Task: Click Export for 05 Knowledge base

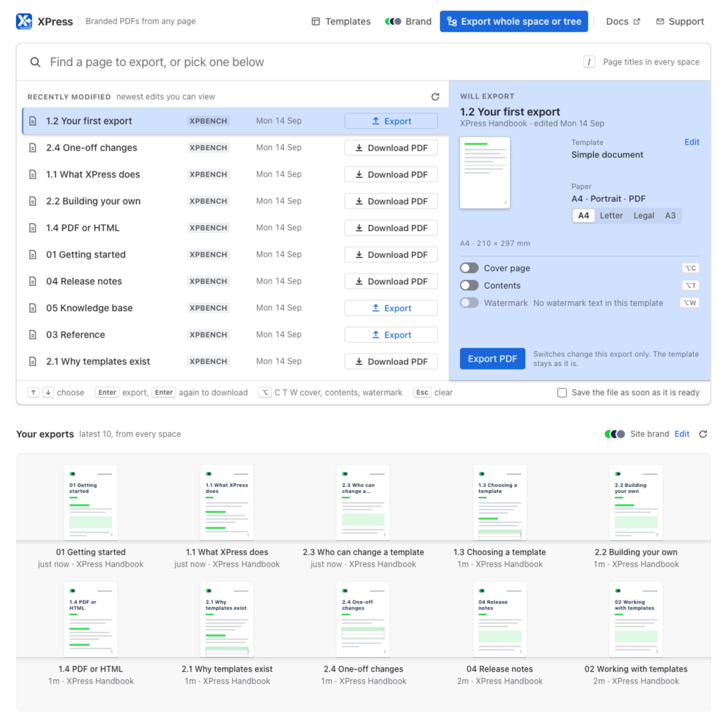Action: 391,308
